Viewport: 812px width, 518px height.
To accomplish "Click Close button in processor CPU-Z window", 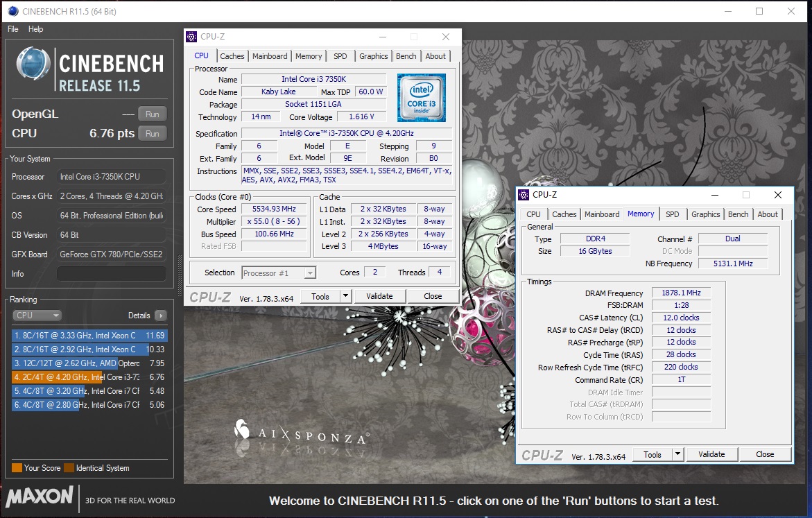I will (x=433, y=296).
